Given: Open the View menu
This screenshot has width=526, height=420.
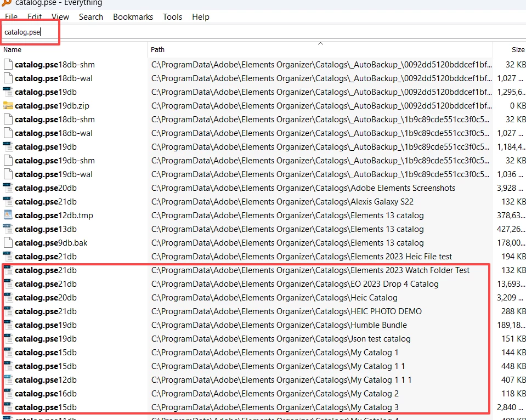Looking at the screenshot, I should point(60,17).
